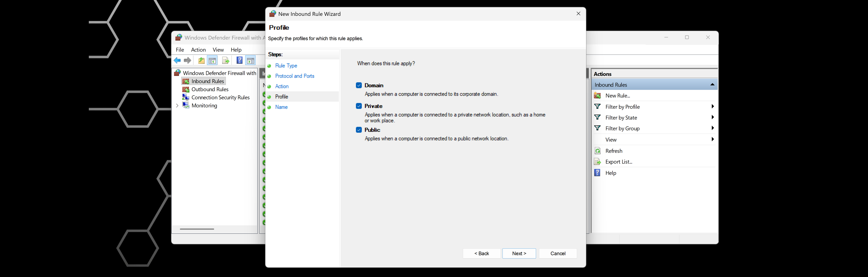The height and width of the screenshot is (277, 868).
Task: Click the New Rule icon in Actions
Action: tap(597, 96)
